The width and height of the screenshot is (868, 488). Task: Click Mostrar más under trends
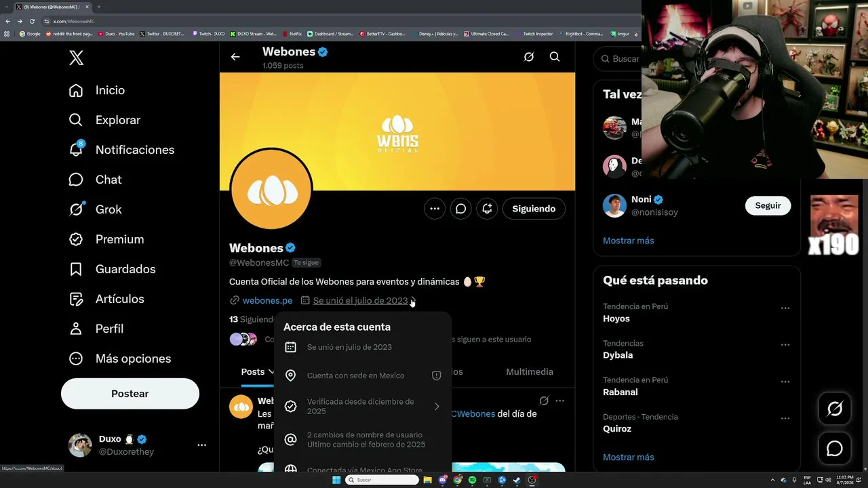pyautogui.click(x=629, y=457)
